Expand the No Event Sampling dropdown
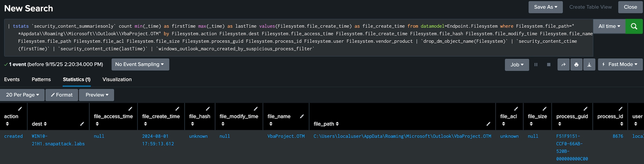Viewport: 644px width, 164px height. (140, 65)
